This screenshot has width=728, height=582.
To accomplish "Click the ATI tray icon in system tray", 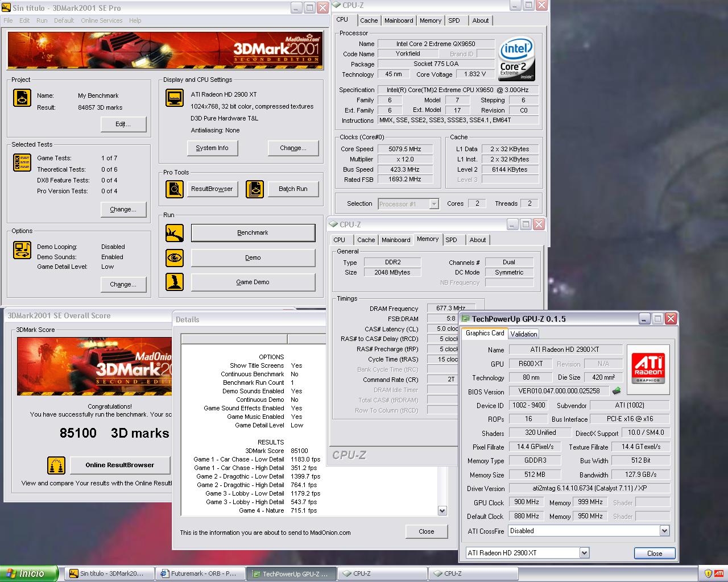I will [719, 573].
